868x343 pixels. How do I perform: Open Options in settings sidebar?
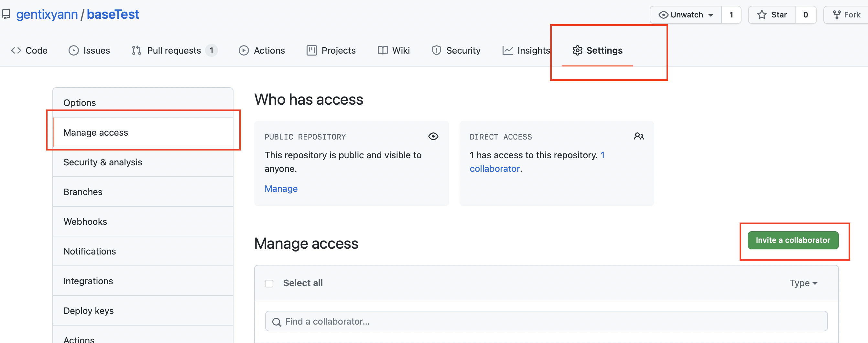coord(143,103)
